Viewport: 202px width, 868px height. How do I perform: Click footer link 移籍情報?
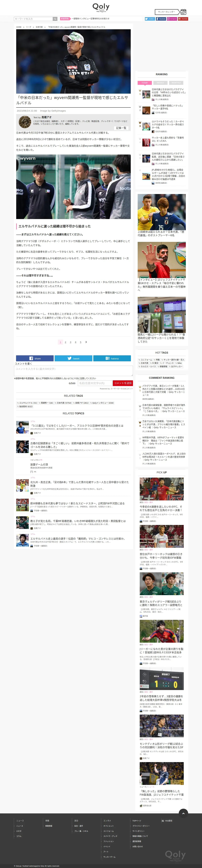[x=49, y=826]
